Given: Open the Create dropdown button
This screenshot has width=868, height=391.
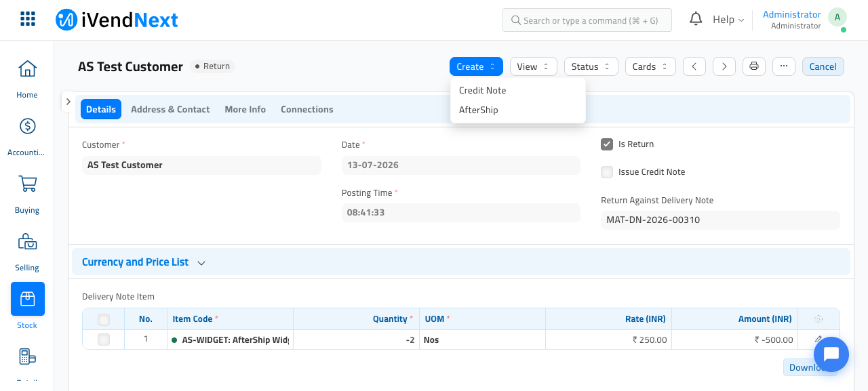Looking at the screenshot, I should (x=476, y=66).
